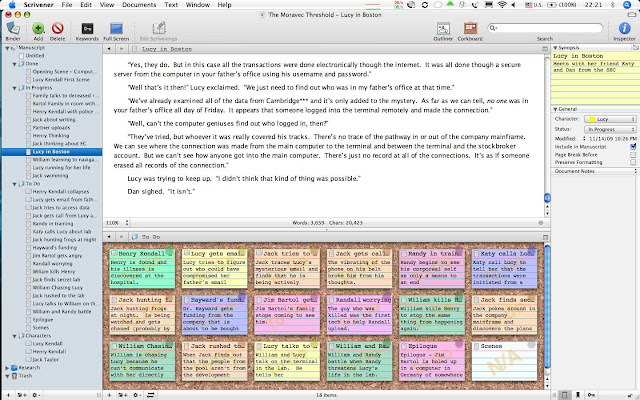Go back in To Do corkboard history
This screenshot has width=640, height=400.
[x=109, y=237]
